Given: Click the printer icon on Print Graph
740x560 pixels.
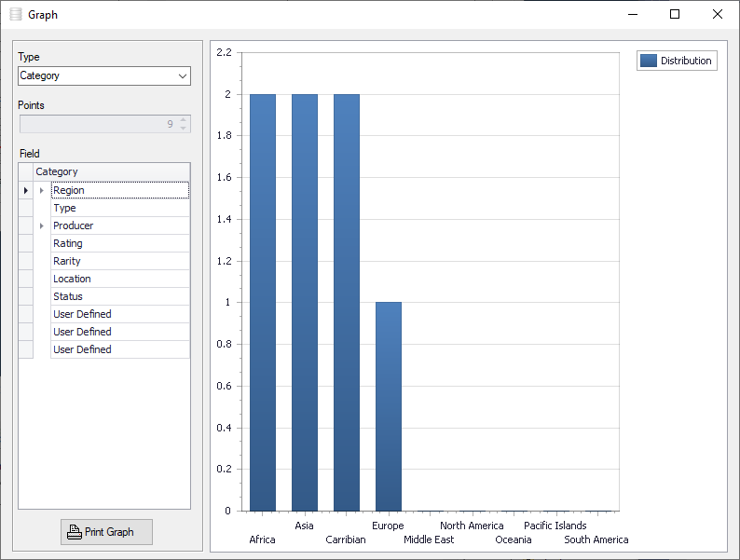Looking at the screenshot, I should click(75, 532).
